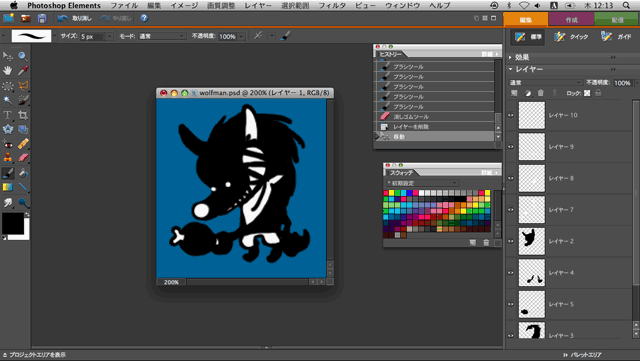Open help with the question mark icon

point(144,18)
